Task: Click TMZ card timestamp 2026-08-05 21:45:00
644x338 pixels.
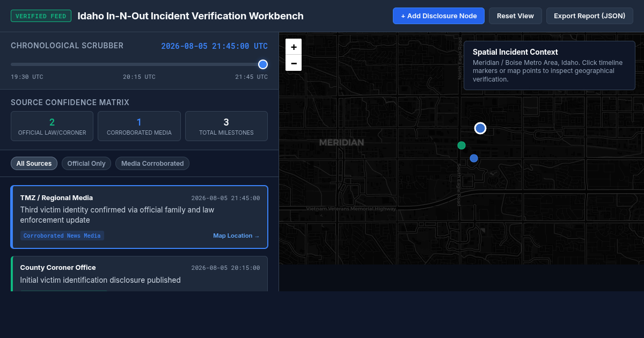Action: tap(225, 198)
